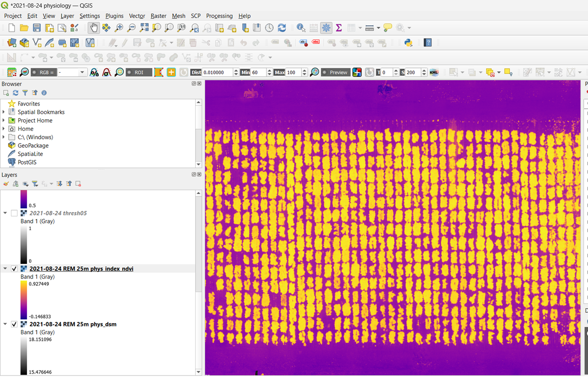Viewport: 588px width, 377px height.
Task: Collapse the phys_dsm layer legend
Action: point(5,324)
